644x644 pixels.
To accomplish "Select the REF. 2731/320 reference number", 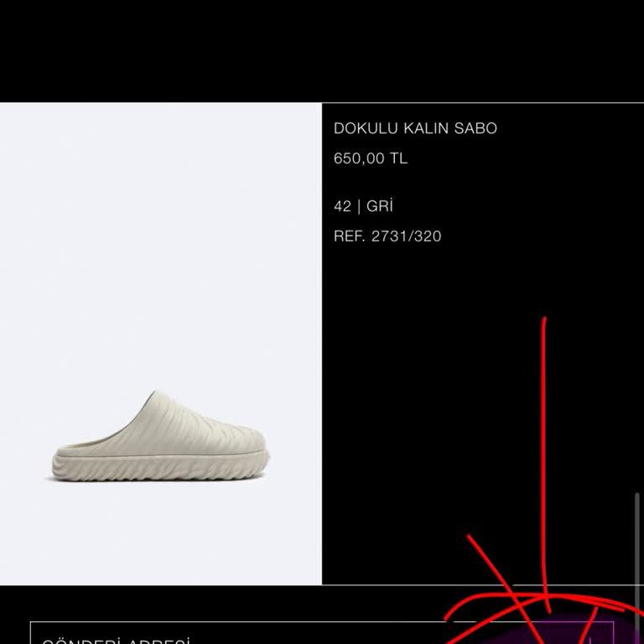I will (x=387, y=236).
